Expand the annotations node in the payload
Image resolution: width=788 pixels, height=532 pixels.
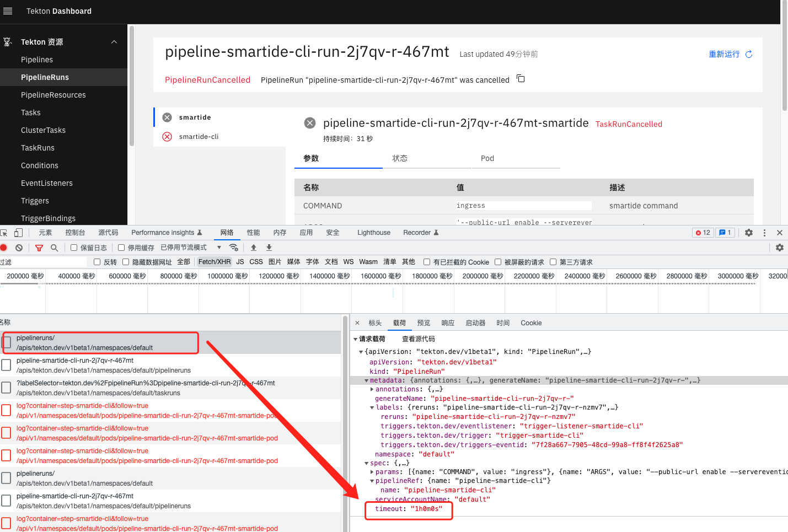click(x=372, y=389)
